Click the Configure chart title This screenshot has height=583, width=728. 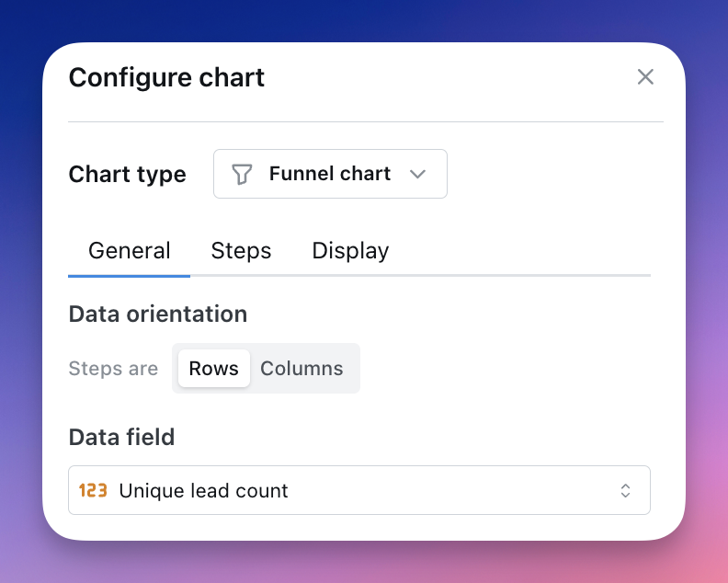coord(166,77)
